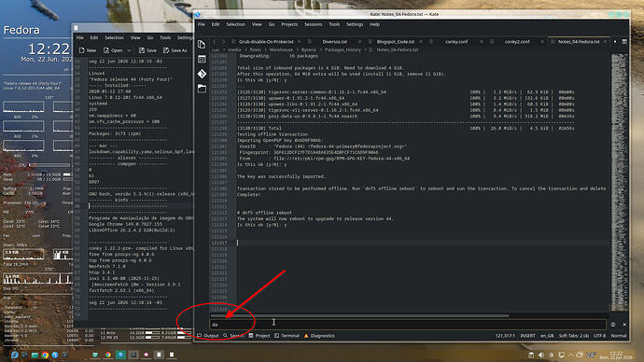Switch to Diversos.txt tab

(335, 41)
